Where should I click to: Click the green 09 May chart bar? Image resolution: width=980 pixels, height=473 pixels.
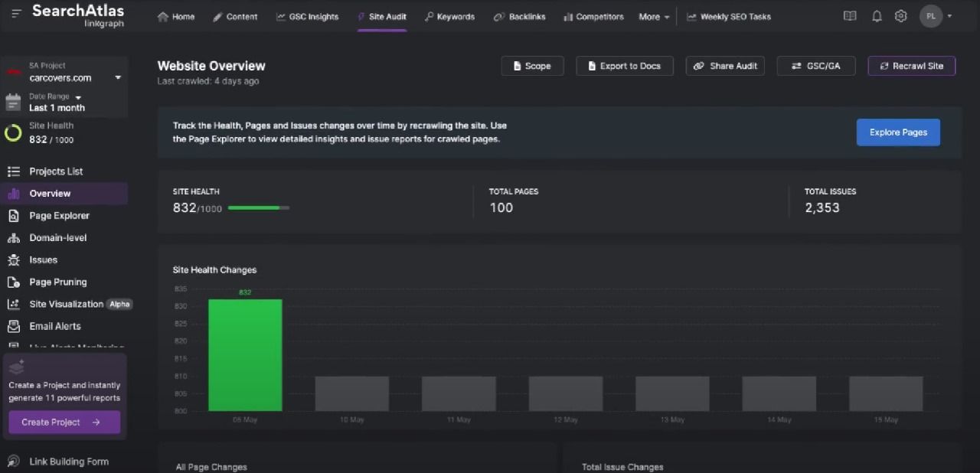coord(245,355)
